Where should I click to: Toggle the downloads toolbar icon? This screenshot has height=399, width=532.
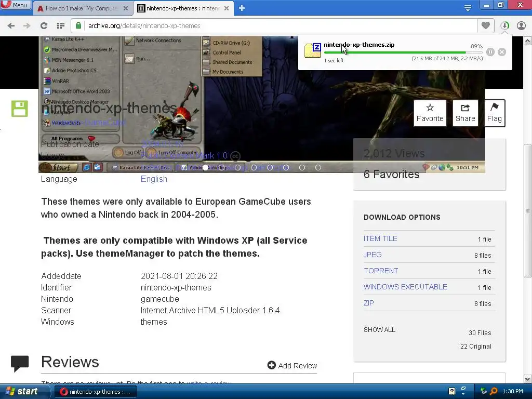tap(504, 25)
